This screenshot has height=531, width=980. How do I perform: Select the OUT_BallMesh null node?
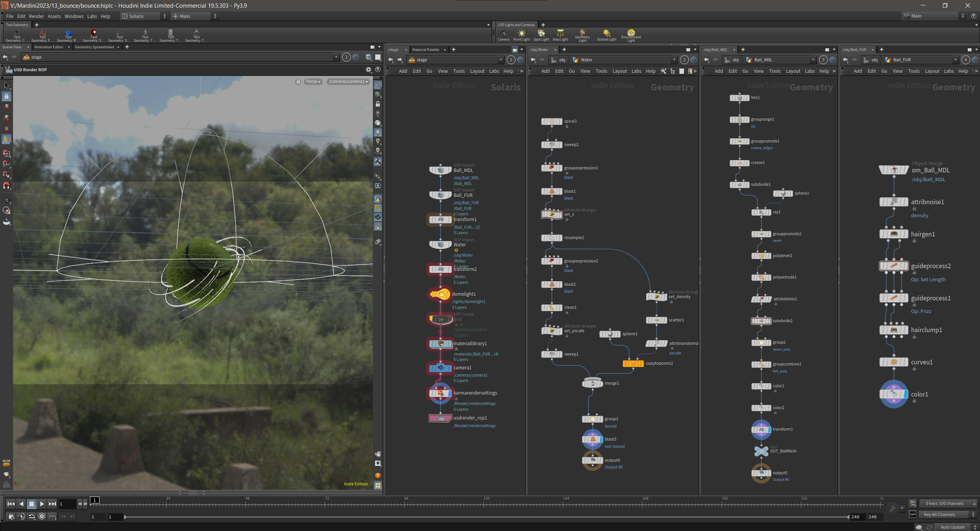(761, 451)
